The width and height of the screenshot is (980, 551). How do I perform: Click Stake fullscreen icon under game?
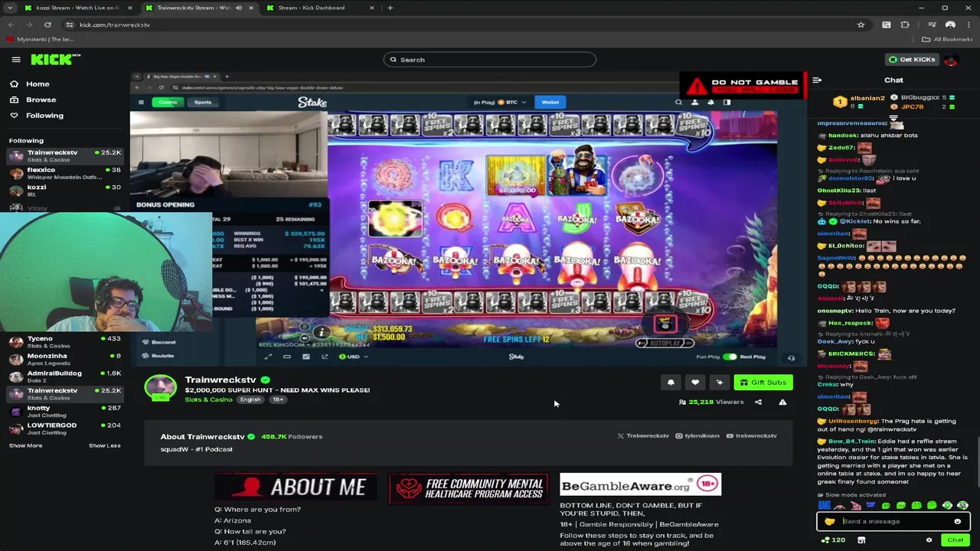(268, 357)
